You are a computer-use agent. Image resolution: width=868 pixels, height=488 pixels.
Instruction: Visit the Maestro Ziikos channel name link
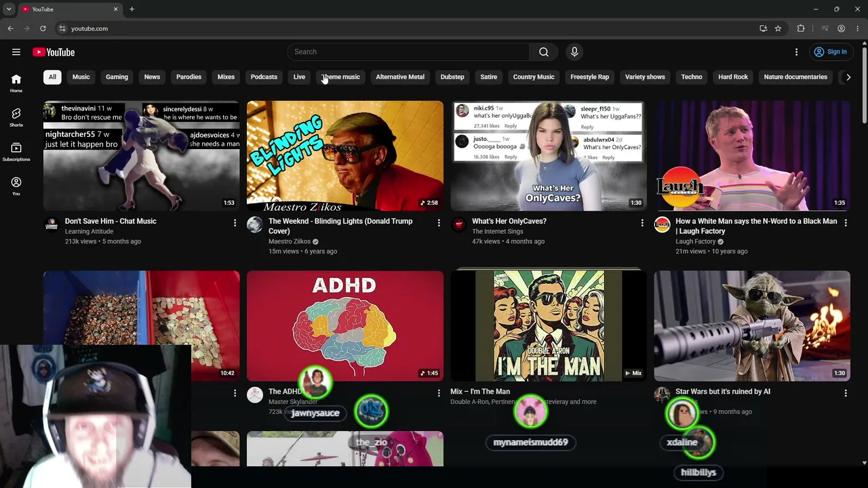(x=290, y=241)
